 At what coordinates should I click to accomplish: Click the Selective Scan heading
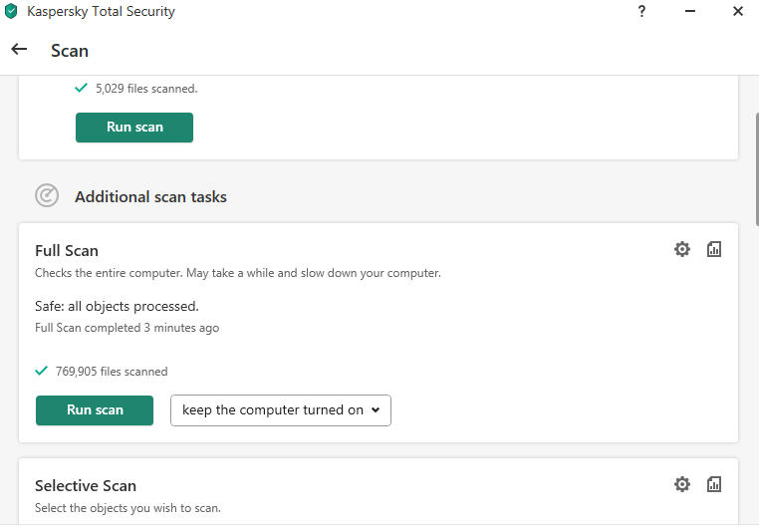[86, 485]
